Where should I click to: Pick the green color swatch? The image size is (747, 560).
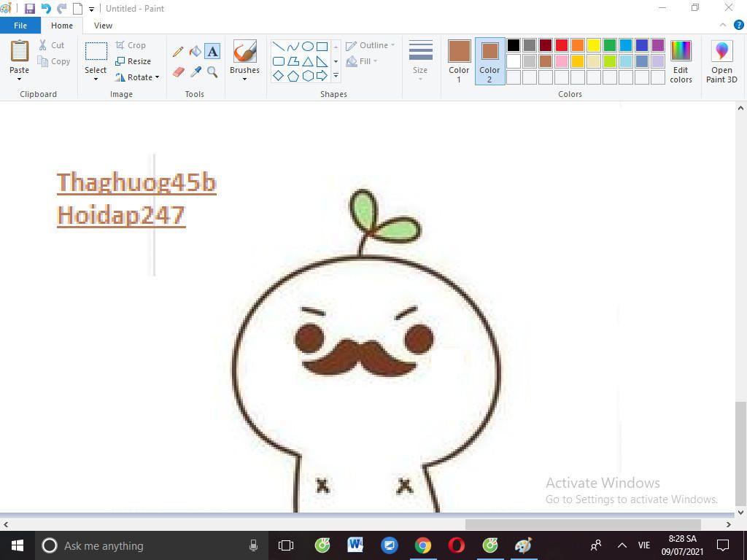point(610,45)
